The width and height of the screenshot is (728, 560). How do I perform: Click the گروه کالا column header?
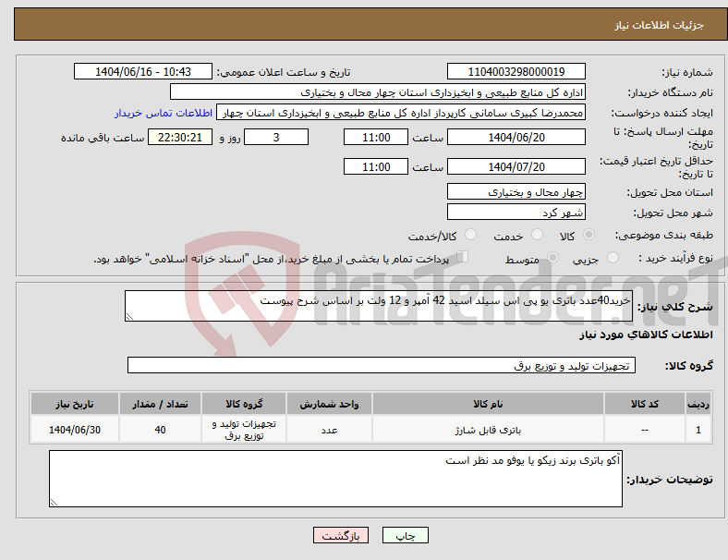(x=244, y=404)
